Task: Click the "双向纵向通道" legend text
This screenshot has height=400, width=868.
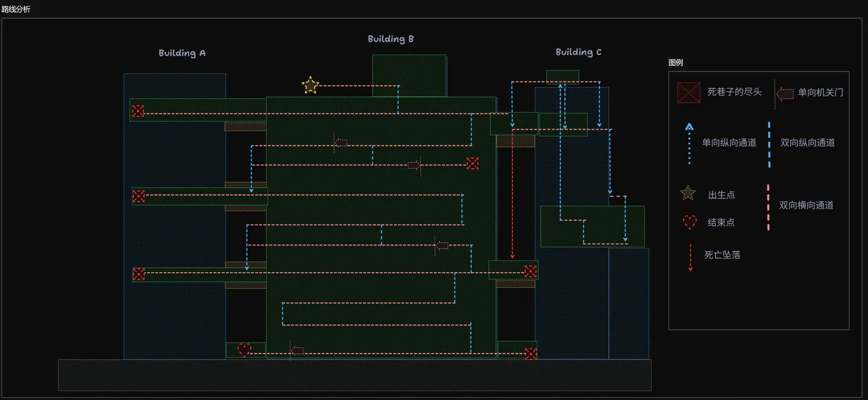Action: coord(808,143)
